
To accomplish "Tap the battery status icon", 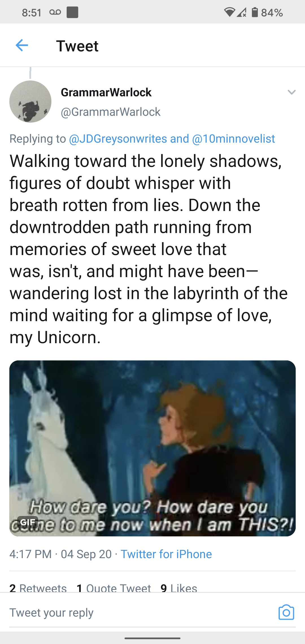I will (255, 12).
